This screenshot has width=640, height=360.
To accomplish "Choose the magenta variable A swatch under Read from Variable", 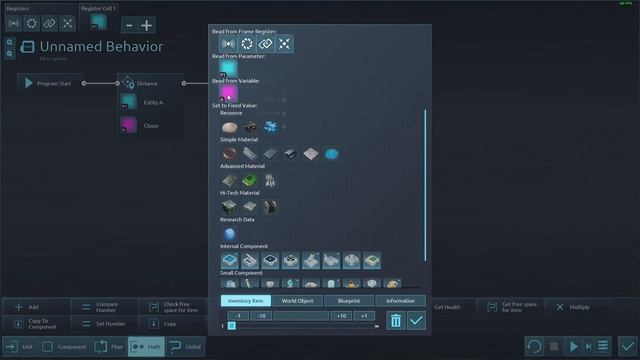I will click(228, 93).
